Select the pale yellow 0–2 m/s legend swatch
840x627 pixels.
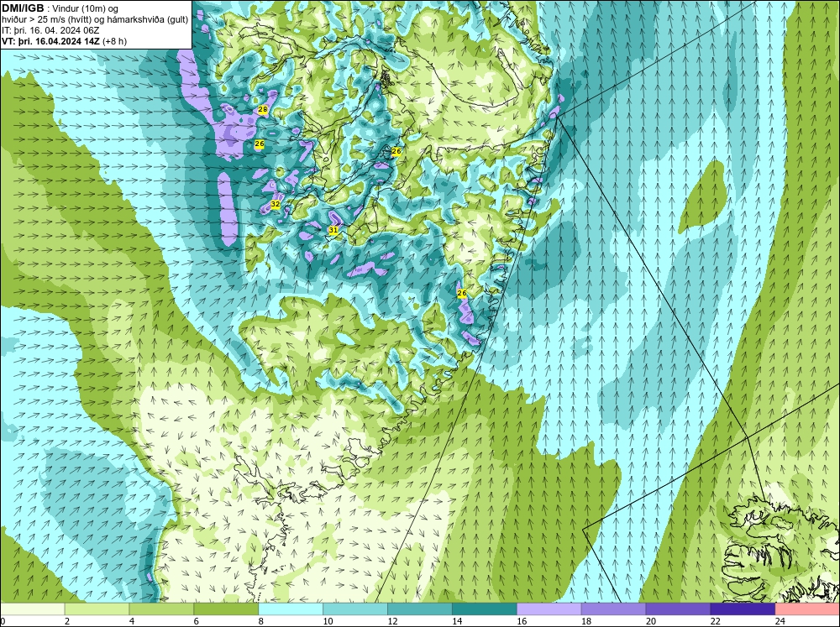(x=32, y=609)
